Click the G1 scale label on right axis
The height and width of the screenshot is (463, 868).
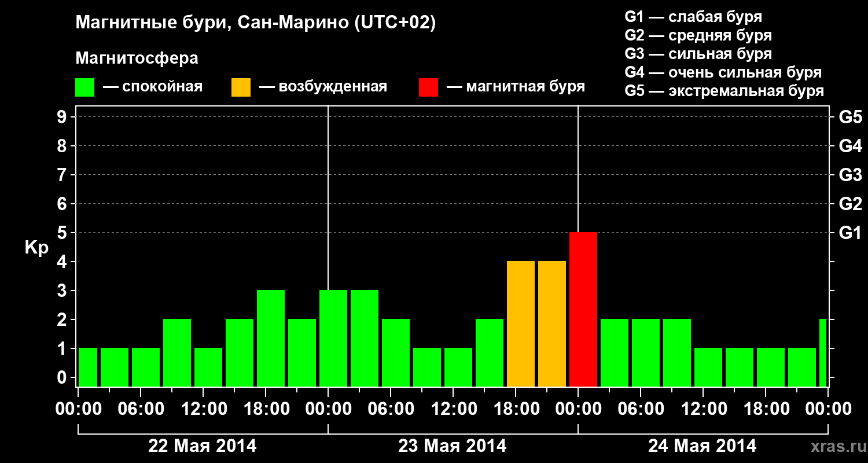pyautogui.click(x=851, y=233)
